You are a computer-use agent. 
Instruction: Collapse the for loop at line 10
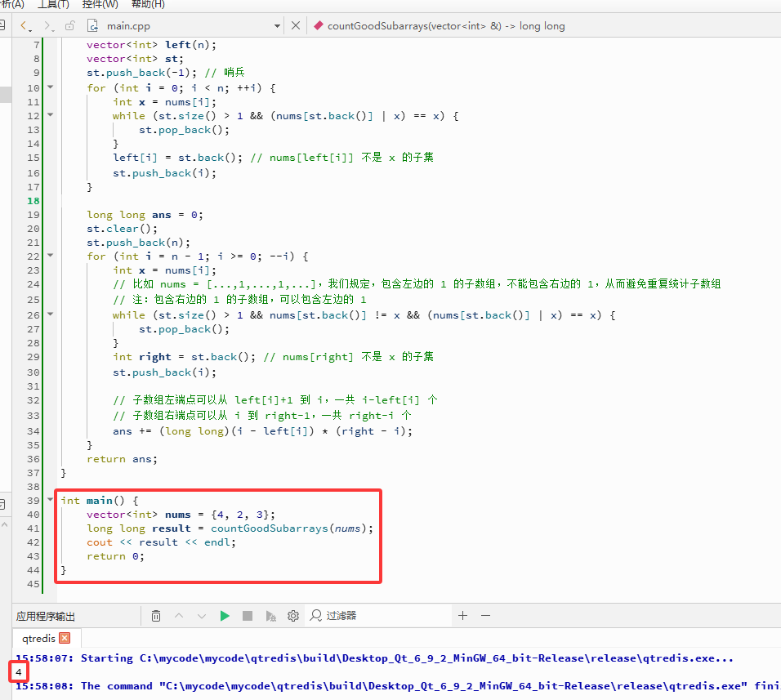51,87
